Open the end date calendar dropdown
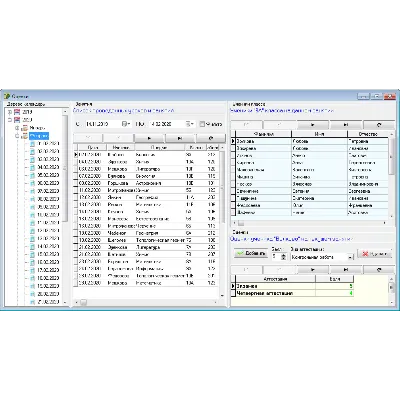Image resolution: width=400 pixels, height=400 pixels. [x=190, y=124]
